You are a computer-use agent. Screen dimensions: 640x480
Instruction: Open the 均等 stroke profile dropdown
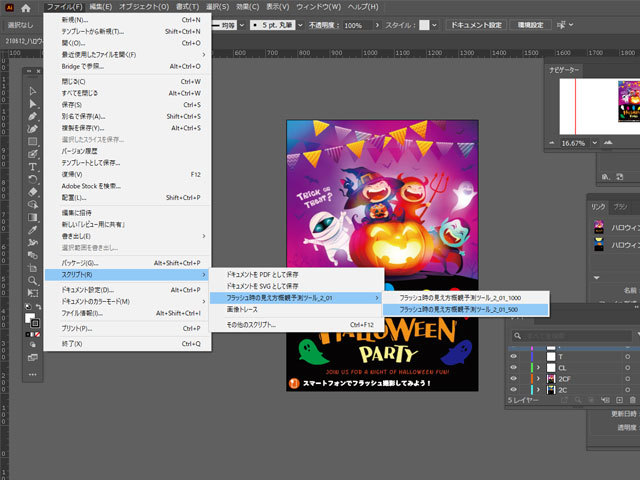tap(242, 25)
